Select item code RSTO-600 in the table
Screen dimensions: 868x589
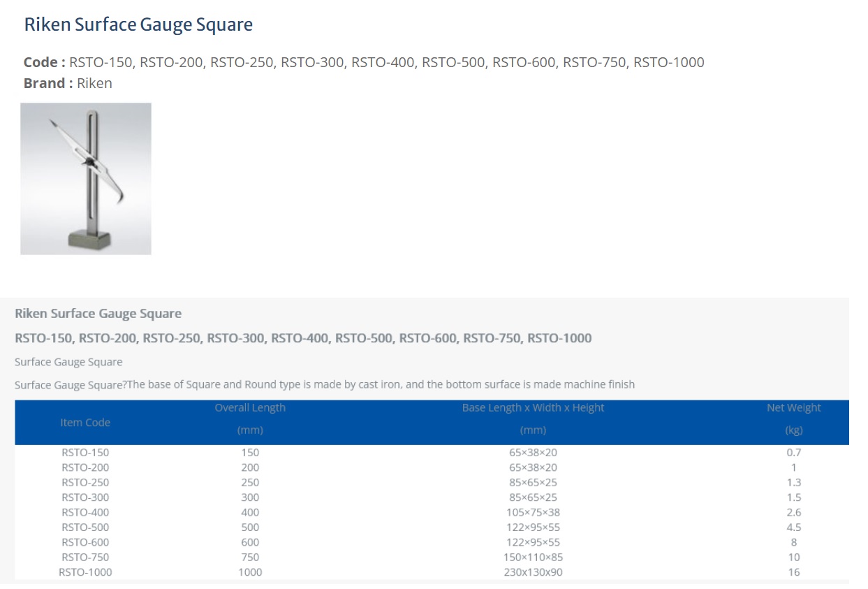pos(85,542)
